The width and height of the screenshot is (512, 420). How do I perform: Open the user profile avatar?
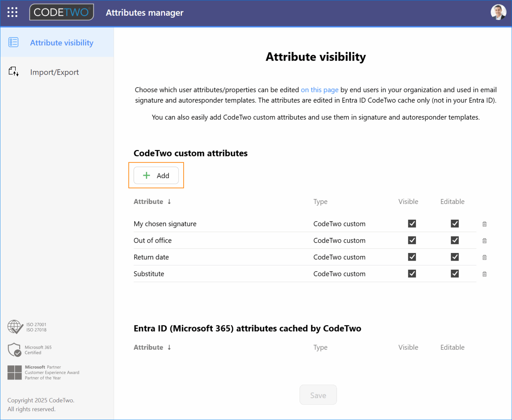pyautogui.click(x=498, y=12)
